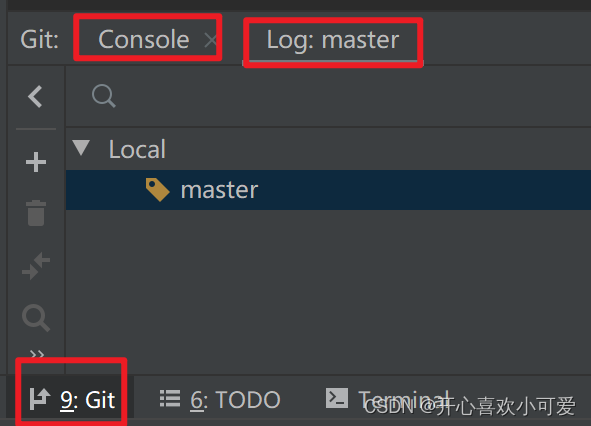Click the plus icon to create new branch

point(36,162)
